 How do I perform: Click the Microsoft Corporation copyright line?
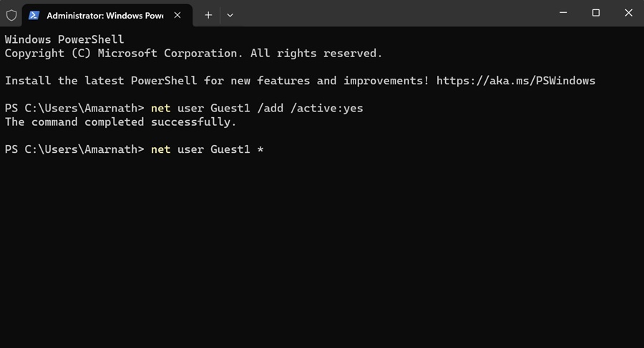click(193, 54)
